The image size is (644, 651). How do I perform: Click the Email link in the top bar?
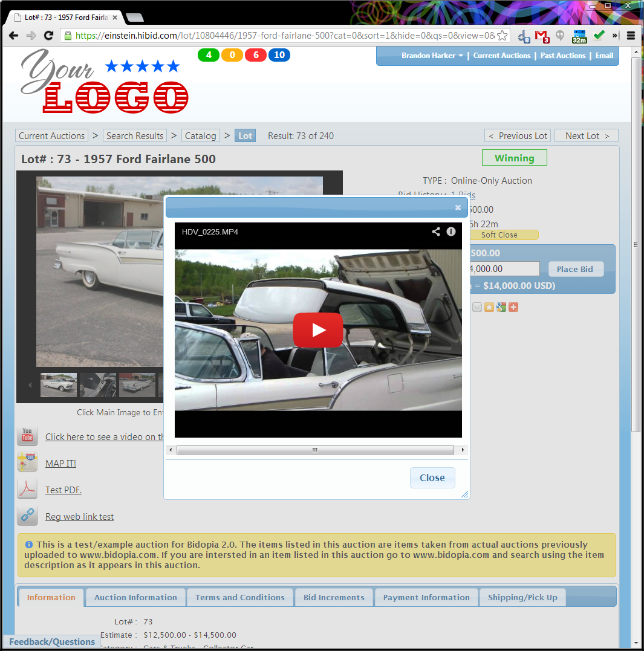(x=604, y=56)
